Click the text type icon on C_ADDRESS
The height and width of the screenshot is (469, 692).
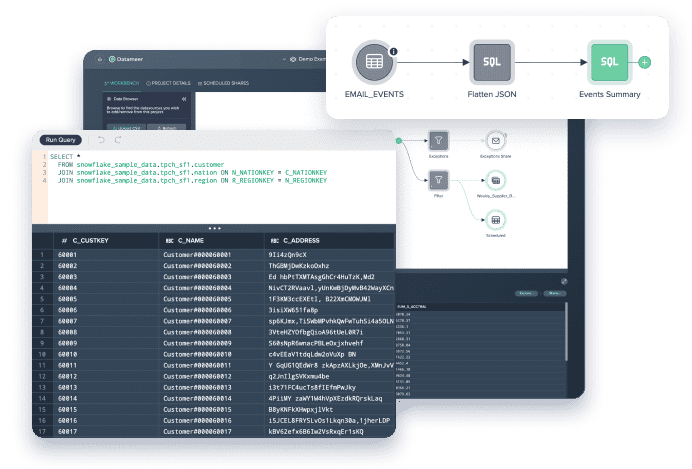pos(275,240)
